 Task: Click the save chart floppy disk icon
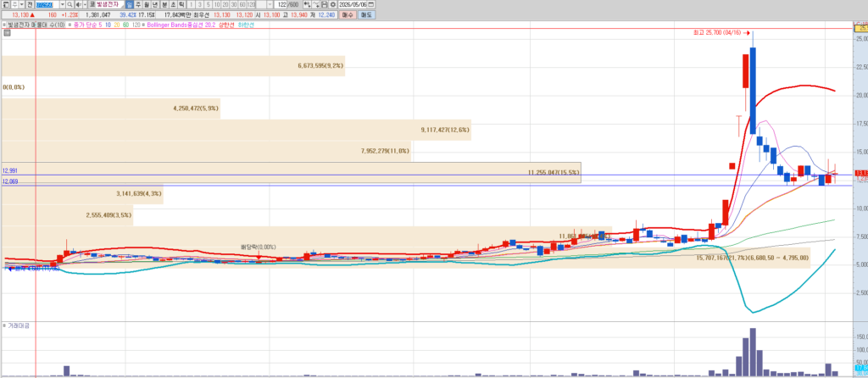click(x=325, y=4)
